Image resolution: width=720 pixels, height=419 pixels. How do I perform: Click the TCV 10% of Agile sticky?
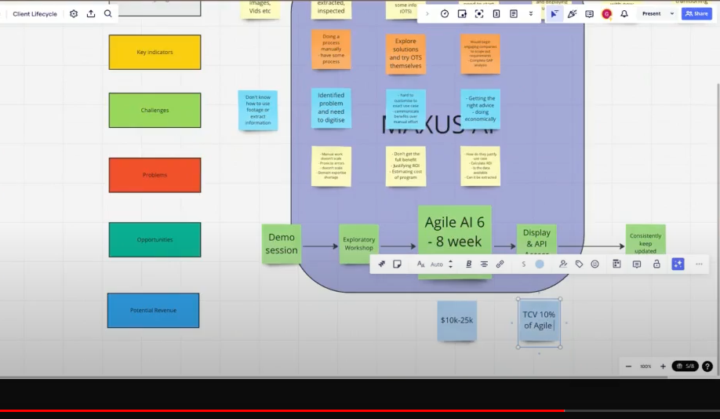tap(539, 321)
